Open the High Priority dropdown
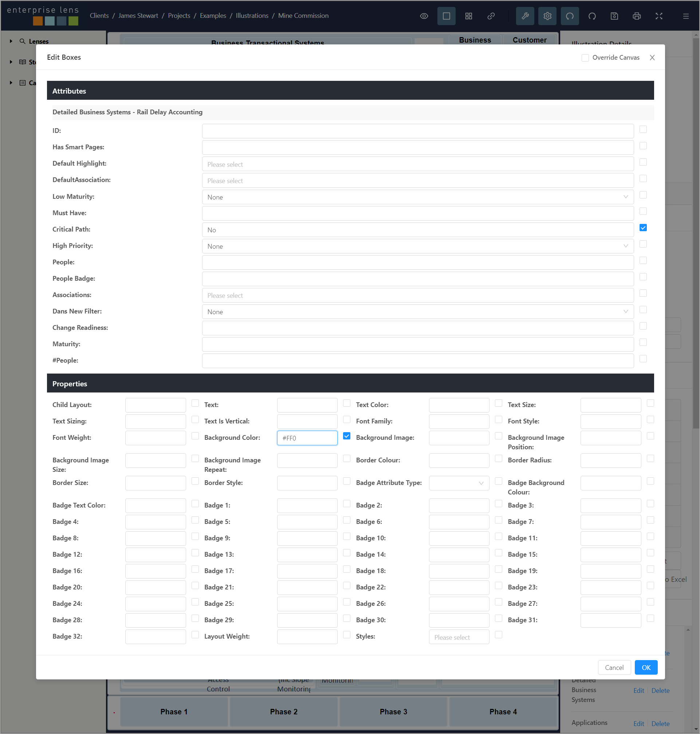The height and width of the screenshot is (734, 700). (417, 246)
